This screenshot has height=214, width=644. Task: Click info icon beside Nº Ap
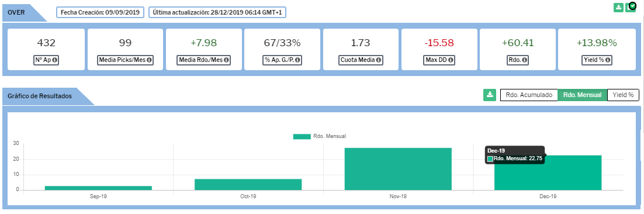point(54,60)
